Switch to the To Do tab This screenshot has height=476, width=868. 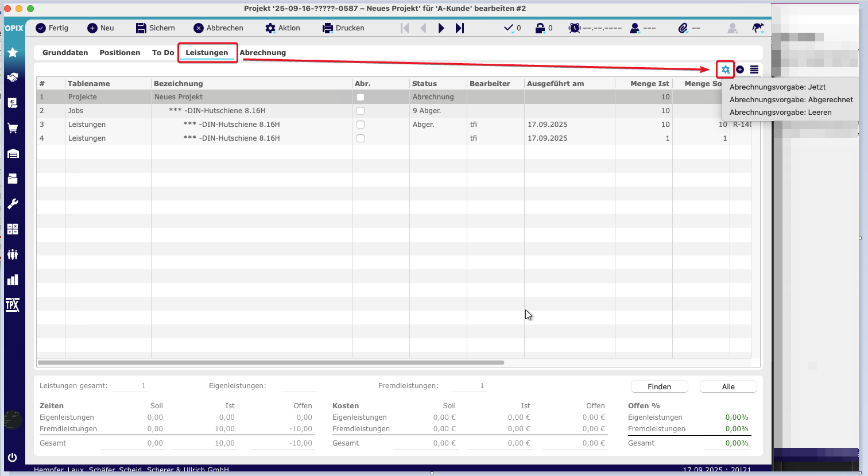click(163, 53)
